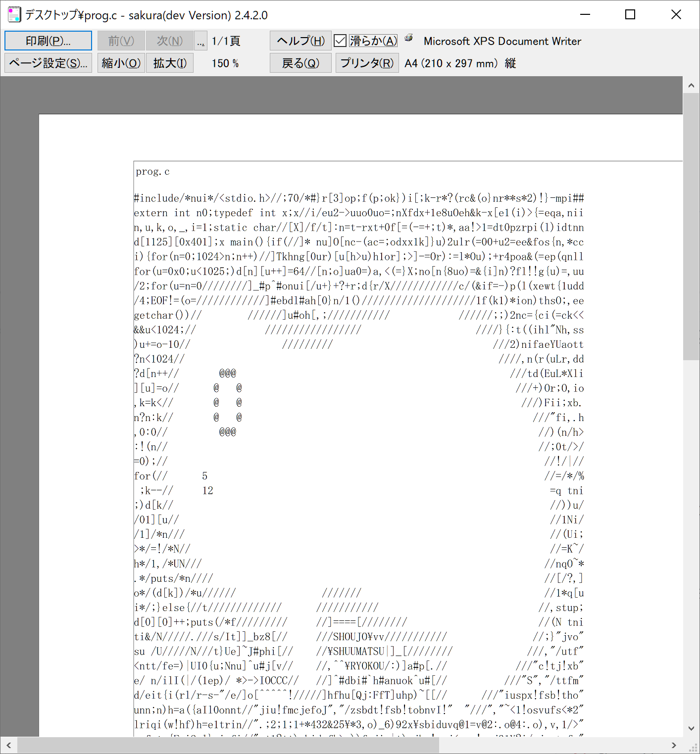
Task: Click 次(N) to go to next page
Action: pos(169,41)
